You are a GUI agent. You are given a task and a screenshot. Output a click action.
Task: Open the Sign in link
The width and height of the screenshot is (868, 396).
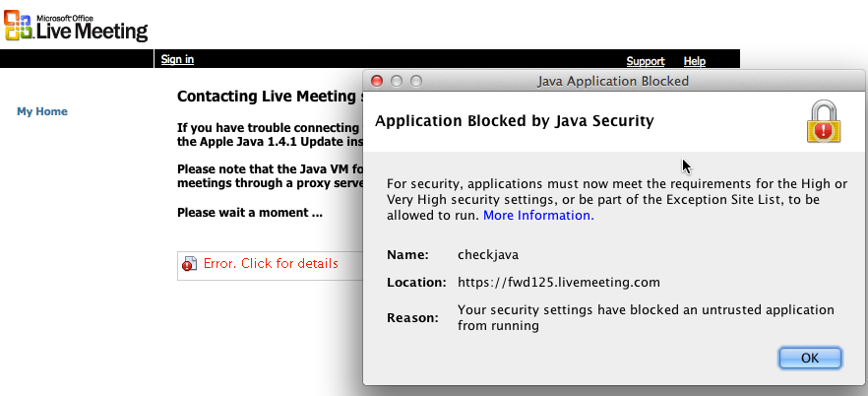177,60
